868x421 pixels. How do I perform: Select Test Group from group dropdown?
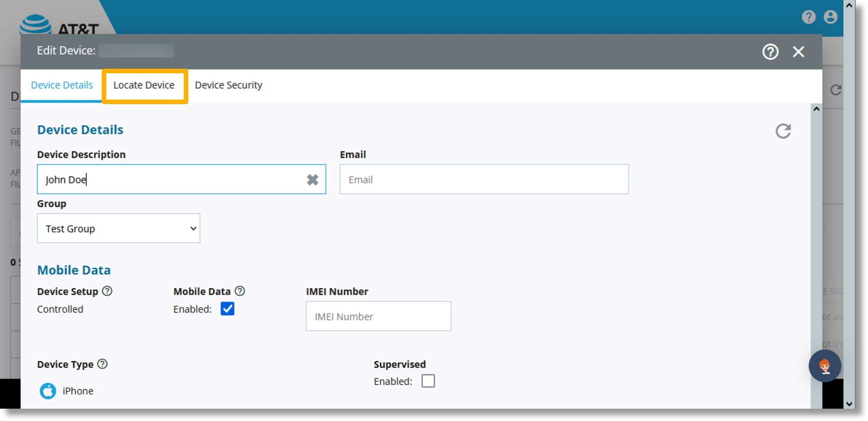click(x=118, y=229)
